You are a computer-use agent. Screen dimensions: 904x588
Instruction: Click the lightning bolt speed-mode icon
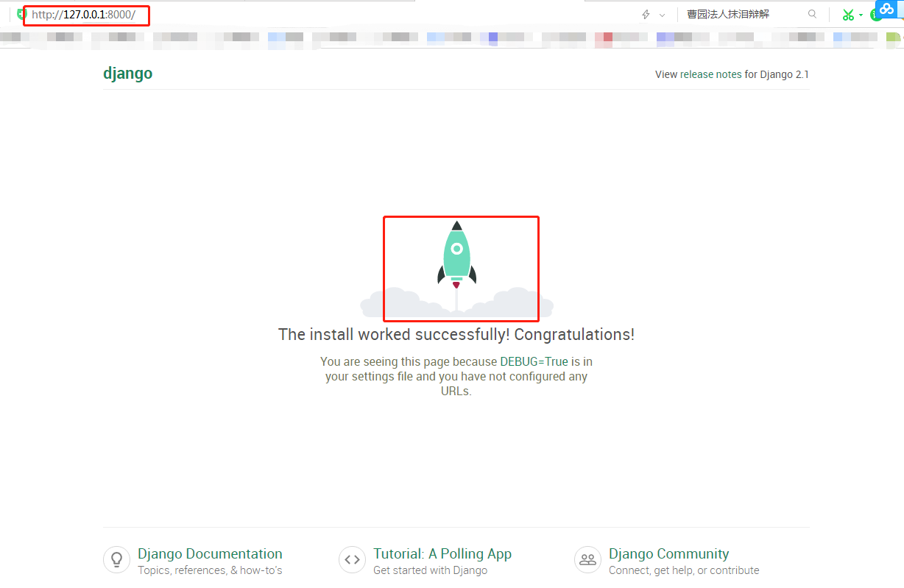646,15
